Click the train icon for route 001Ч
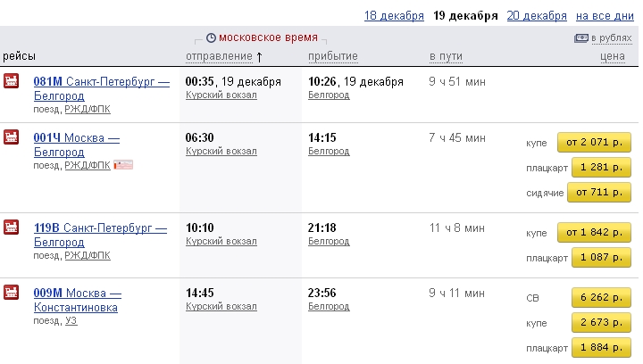Viewport: 643px width, 364px height. tap(11, 136)
